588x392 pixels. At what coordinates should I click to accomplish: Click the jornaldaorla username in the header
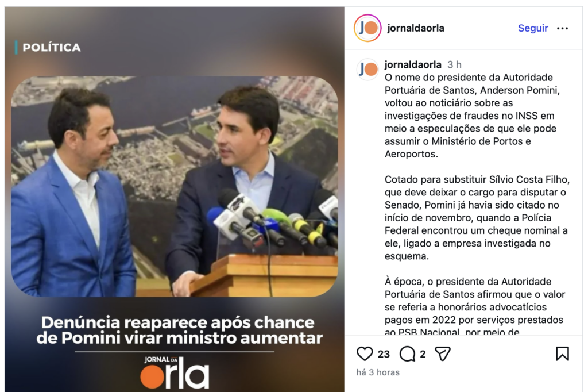pyautogui.click(x=416, y=28)
